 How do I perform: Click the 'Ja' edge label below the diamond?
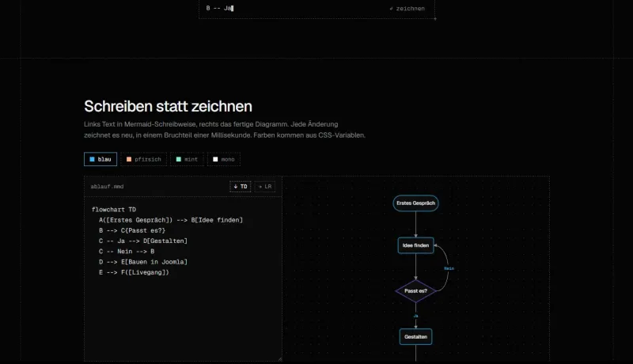(416, 316)
